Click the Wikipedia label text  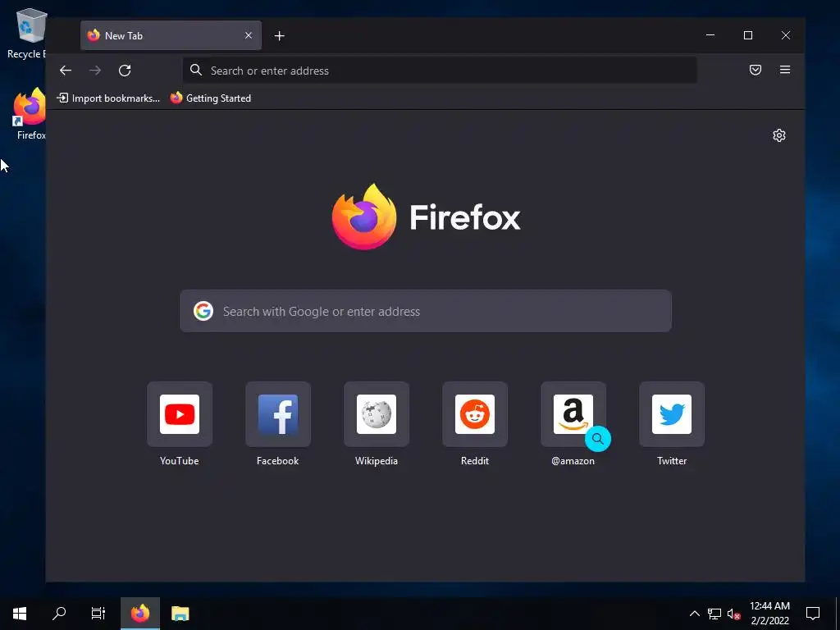[377, 461]
